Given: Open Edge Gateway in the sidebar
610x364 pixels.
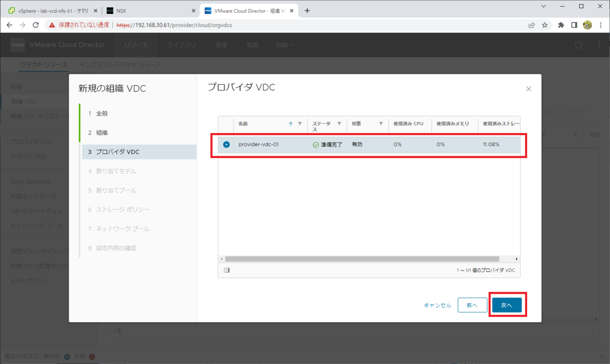Looking at the screenshot, I should [30, 182].
